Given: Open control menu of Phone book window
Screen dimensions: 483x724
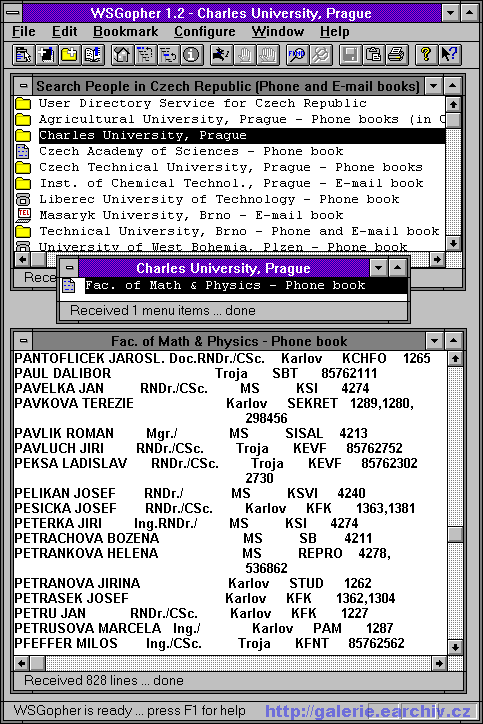Looking at the screenshot, I should pyautogui.click(x=23, y=341).
